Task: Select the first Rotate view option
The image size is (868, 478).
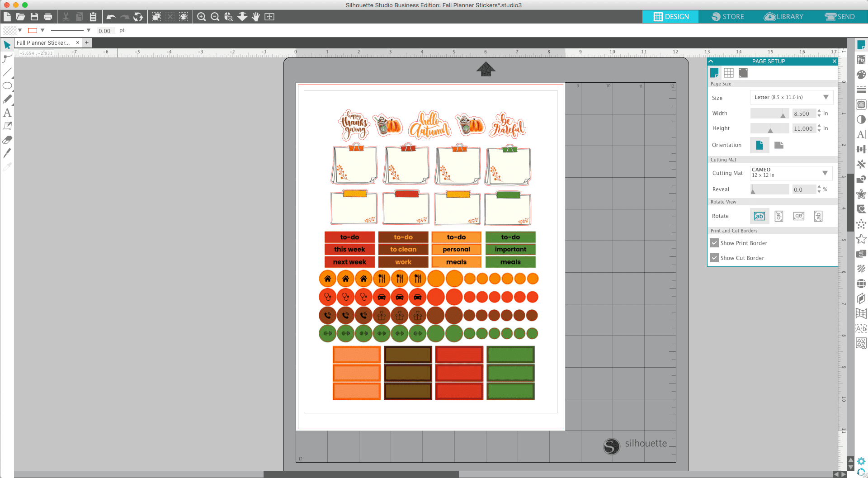Action: [x=759, y=216]
